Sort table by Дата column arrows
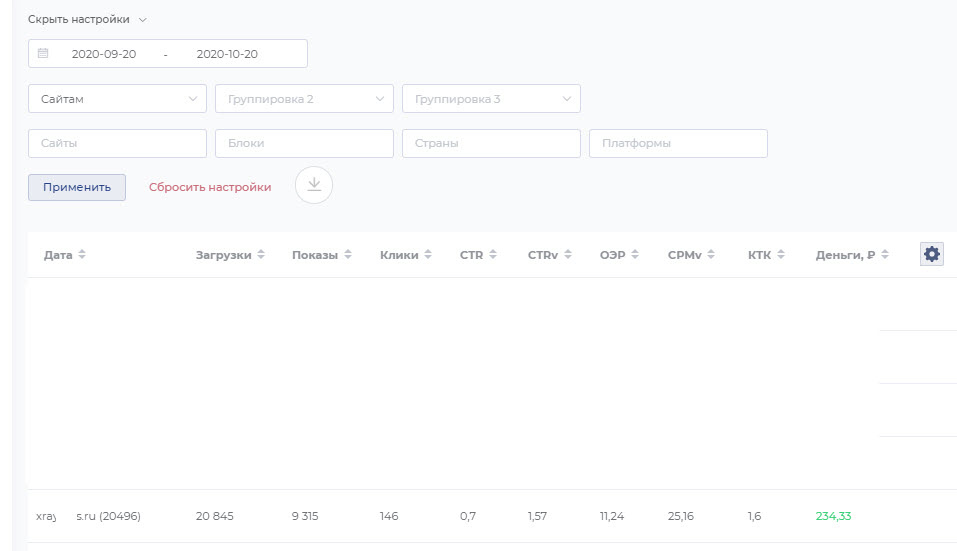 [82, 256]
